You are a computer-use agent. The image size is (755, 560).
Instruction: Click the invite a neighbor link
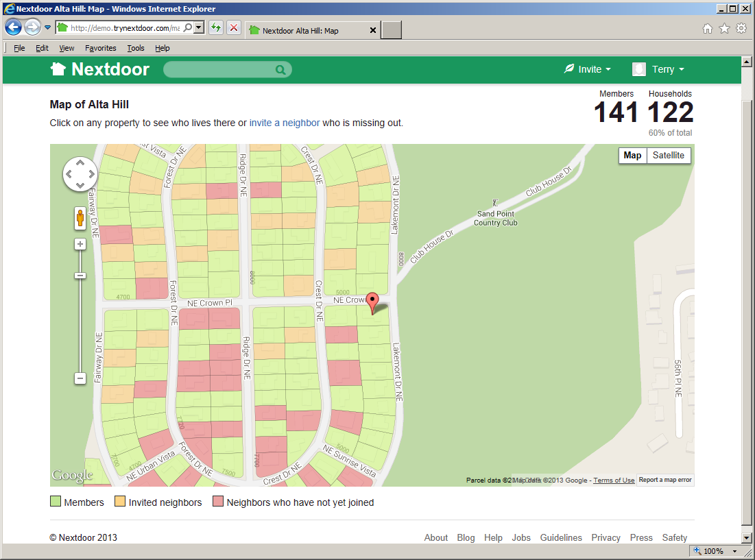click(x=285, y=123)
